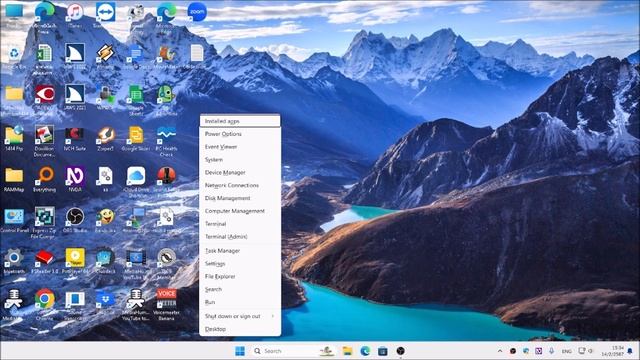This screenshot has height=360, width=640.
Task: Choose Computer Management menu entry
Action: click(x=240, y=211)
